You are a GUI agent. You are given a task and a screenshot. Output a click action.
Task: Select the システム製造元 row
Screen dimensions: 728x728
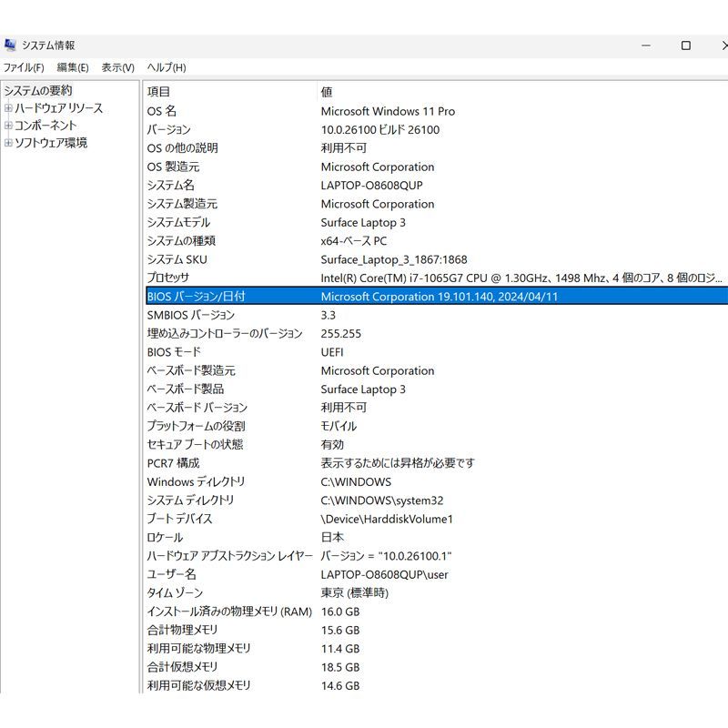437,204
